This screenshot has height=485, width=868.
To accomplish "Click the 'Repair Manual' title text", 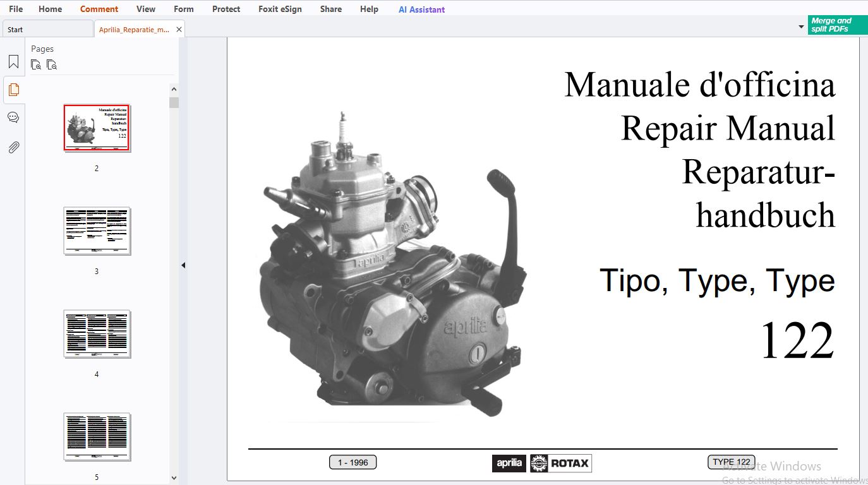I will (728, 128).
